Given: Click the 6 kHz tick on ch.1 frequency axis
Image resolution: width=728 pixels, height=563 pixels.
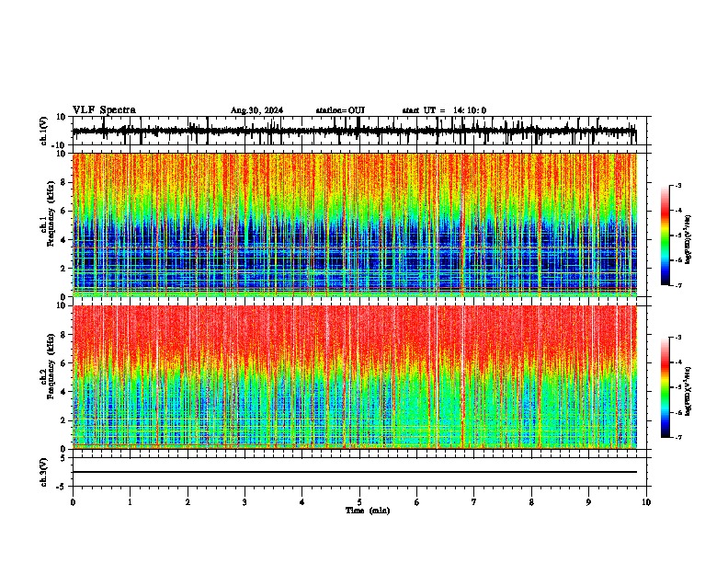Looking at the screenshot, I should click(x=63, y=211).
